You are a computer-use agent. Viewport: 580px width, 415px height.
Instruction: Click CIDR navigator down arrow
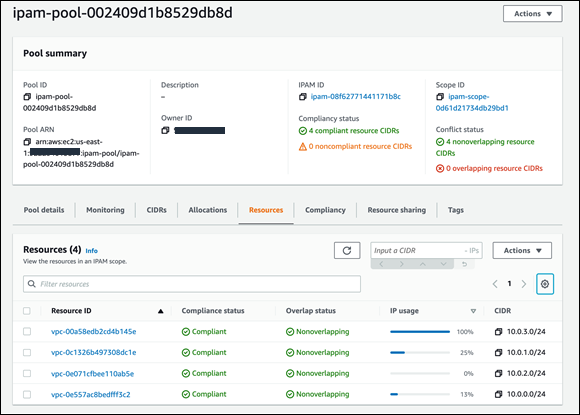[x=443, y=264]
